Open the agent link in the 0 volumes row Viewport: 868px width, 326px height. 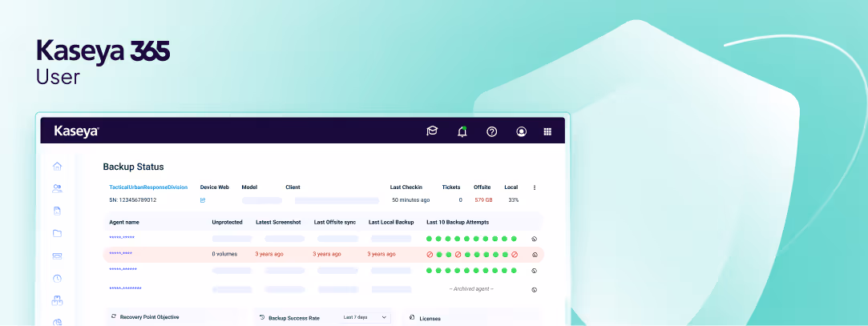pos(121,253)
